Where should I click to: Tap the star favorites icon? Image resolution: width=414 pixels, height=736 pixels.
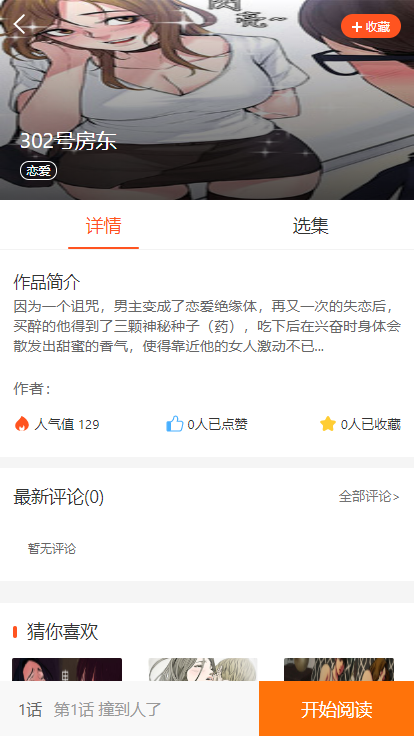(x=328, y=424)
